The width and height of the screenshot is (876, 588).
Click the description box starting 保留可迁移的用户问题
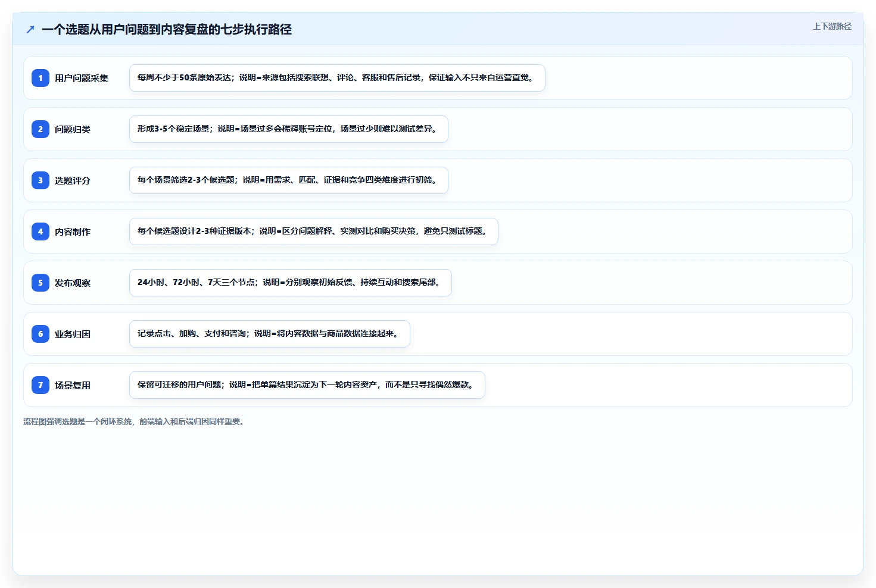click(x=307, y=385)
